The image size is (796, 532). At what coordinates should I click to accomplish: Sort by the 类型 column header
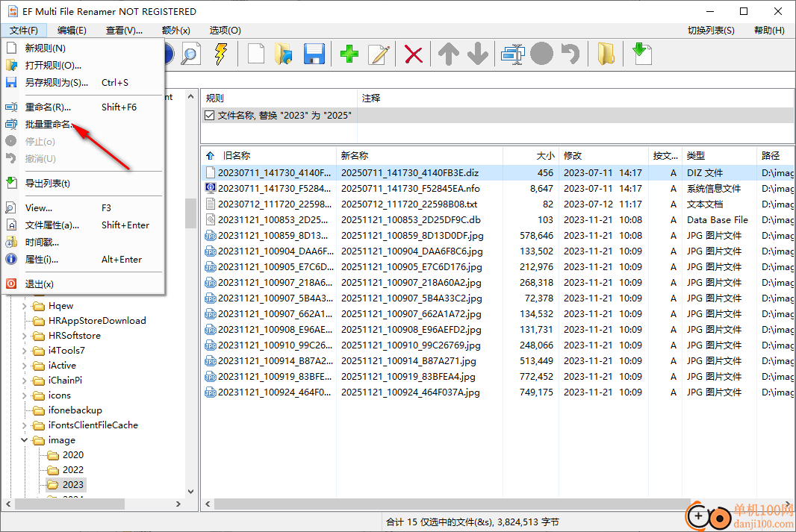[x=719, y=156]
